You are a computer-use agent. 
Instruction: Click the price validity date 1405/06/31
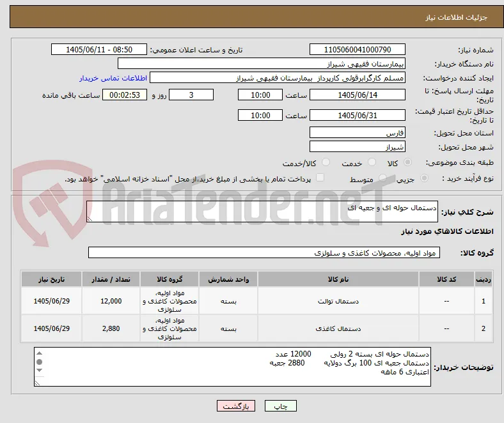pos(357,115)
